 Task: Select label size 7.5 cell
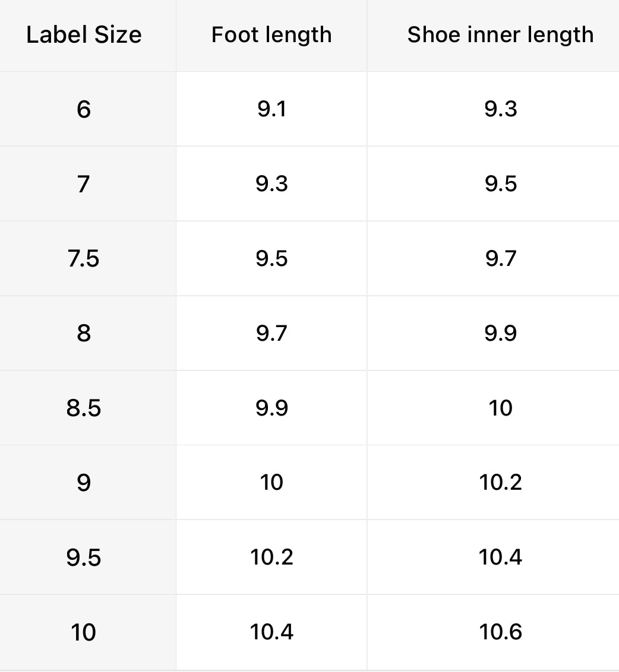pos(84,259)
